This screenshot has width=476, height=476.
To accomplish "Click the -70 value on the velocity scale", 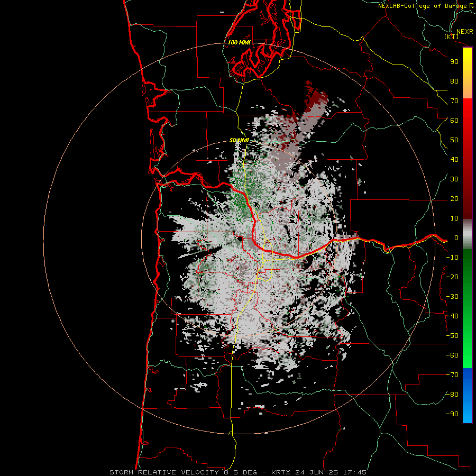I will coord(452,375).
